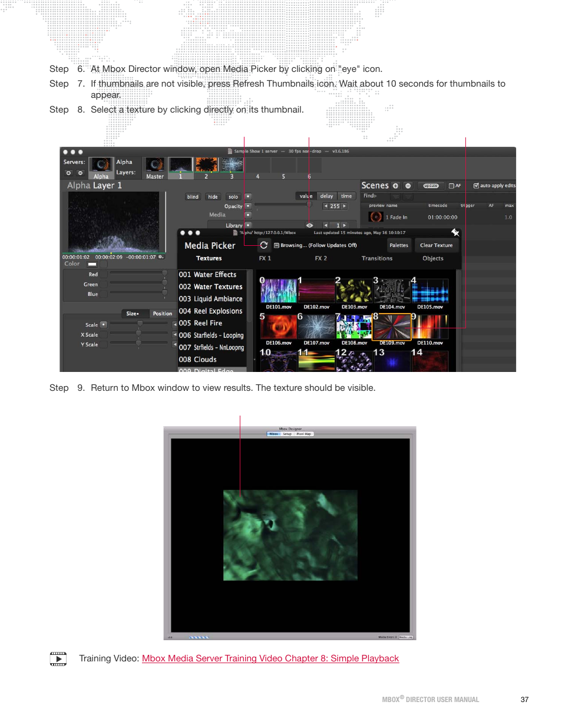562x728 pixels.
Task: Select the value mode tab
Action: click(306, 196)
